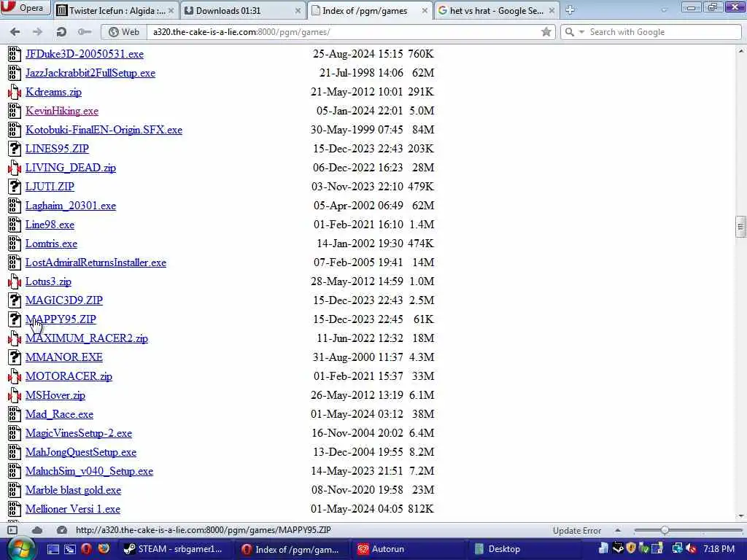This screenshot has height=560, width=747.
Task: Click the browser Forward arrow
Action: [x=37, y=32]
